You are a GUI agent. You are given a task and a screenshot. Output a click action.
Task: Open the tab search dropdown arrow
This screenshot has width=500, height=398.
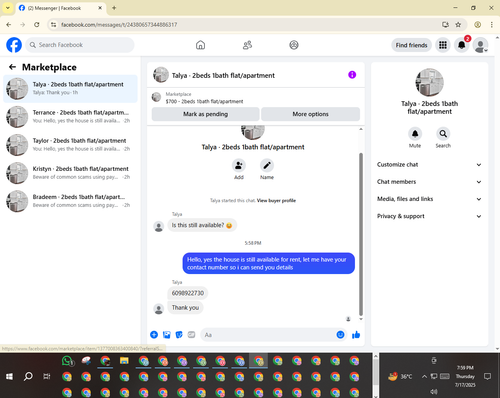pos(8,8)
